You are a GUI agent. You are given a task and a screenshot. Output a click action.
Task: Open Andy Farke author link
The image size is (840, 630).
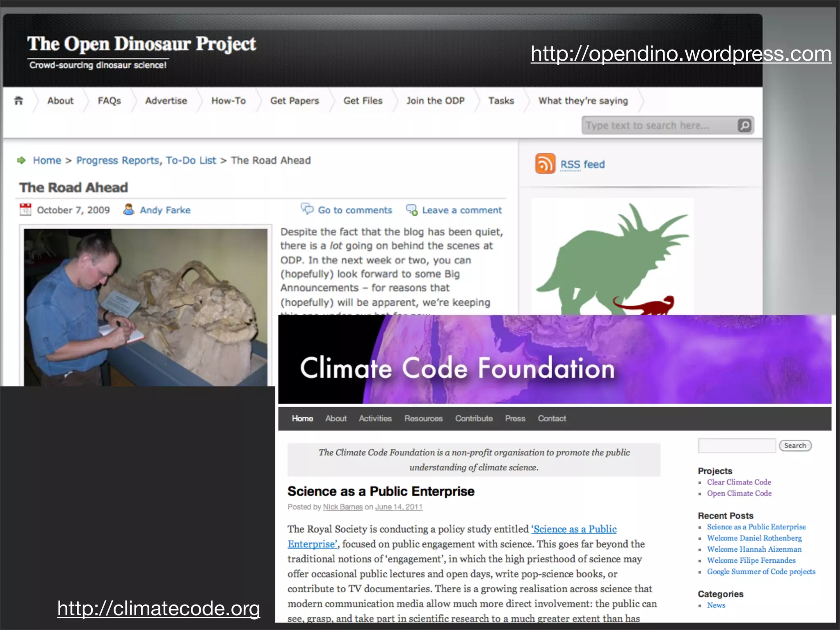tap(165, 210)
